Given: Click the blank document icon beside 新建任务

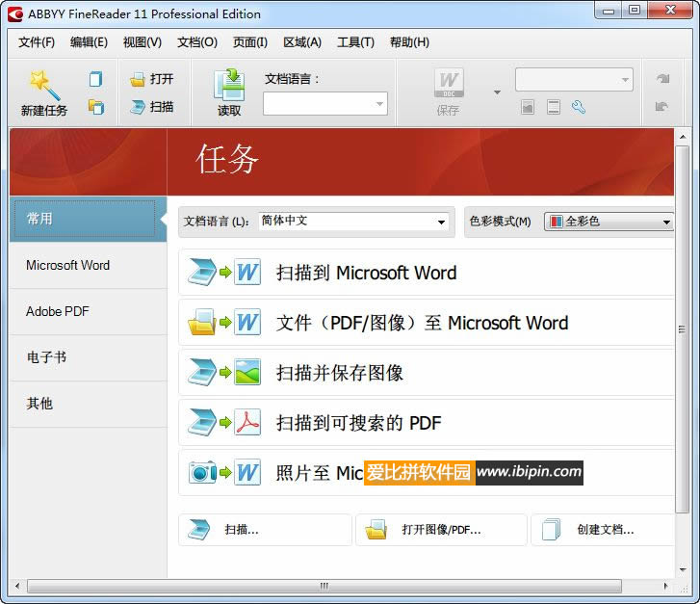Looking at the screenshot, I should [x=95, y=79].
